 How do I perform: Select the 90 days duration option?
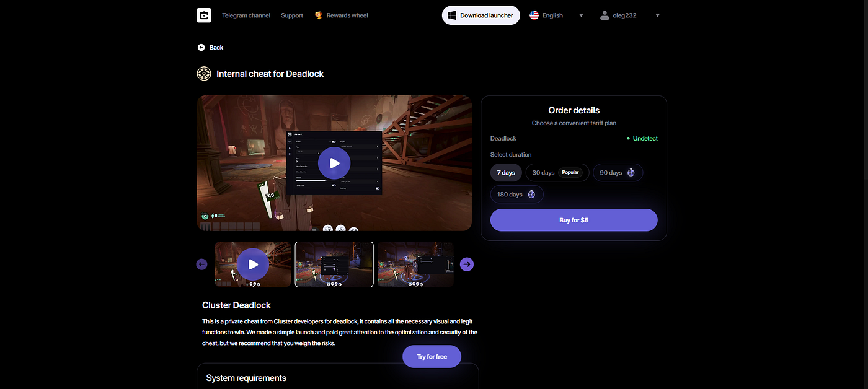coord(618,173)
